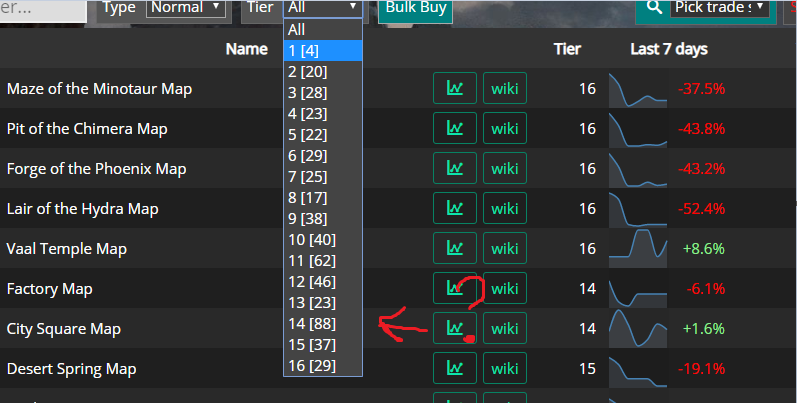Select tier 14 [88] option
The image size is (797, 403).
[x=323, y=324]
